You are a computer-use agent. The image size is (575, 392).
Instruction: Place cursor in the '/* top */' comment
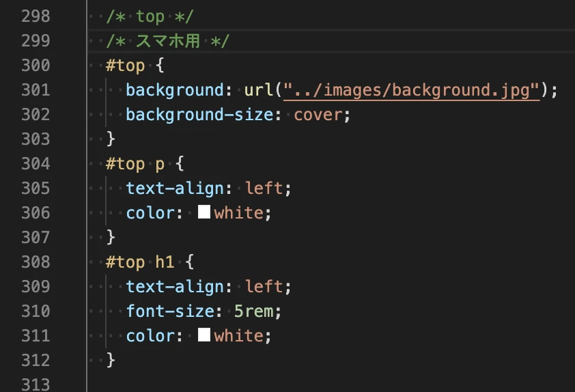click(150, 17)
